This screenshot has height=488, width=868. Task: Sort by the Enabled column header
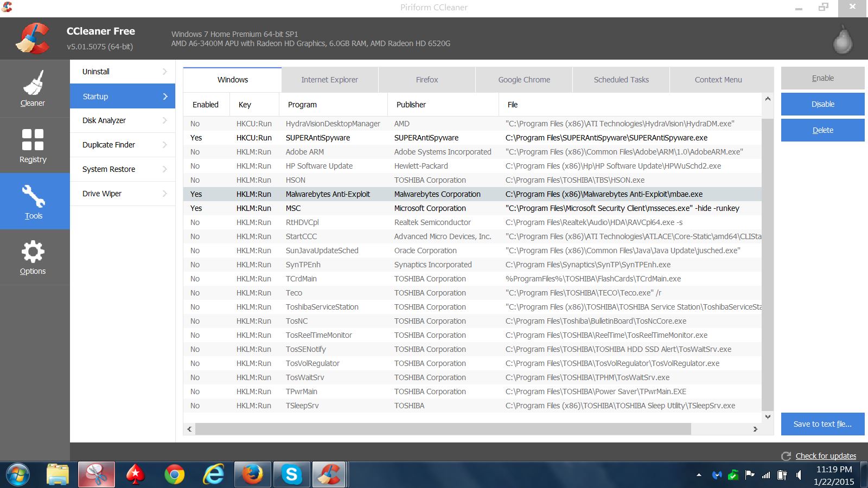click(x=207, y=105)
